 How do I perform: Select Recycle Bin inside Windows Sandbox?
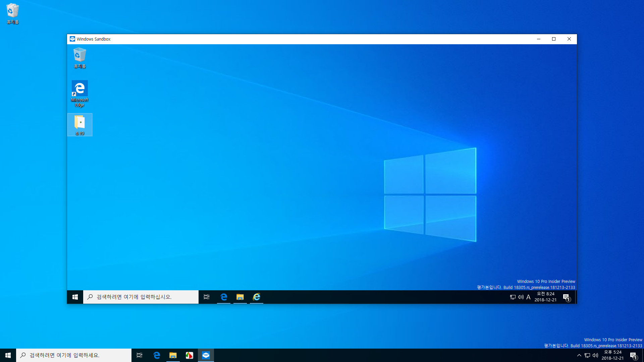point(80,58)
